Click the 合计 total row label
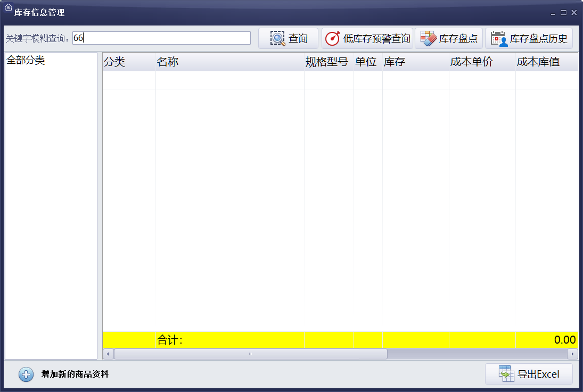Viewport: 583px width, 392px height. coord(169,340)
